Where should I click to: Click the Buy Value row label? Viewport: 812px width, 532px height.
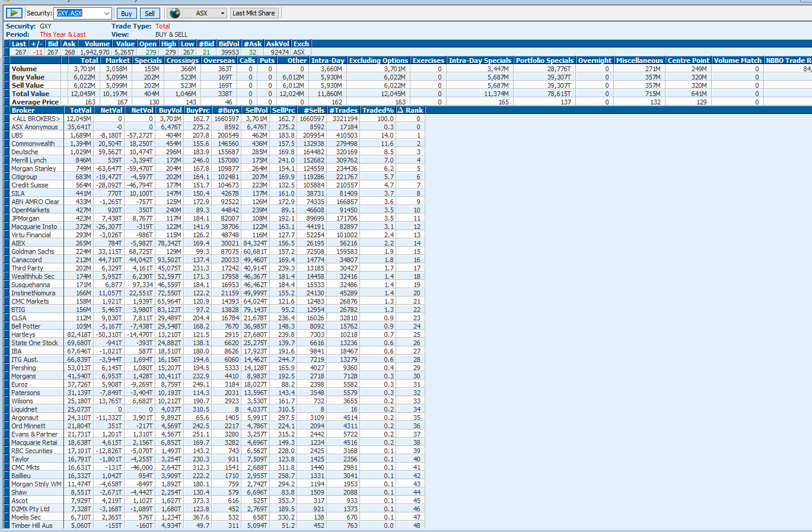(28, 77)
